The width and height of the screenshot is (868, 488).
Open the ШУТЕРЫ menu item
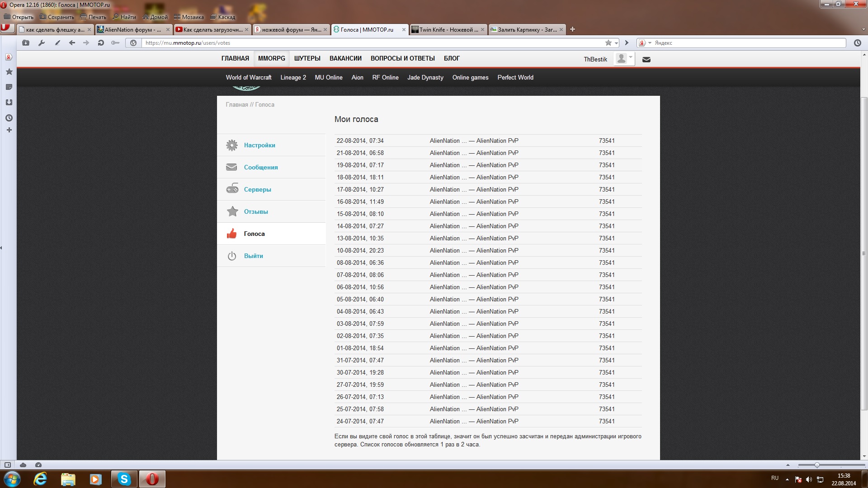tap(307, 58)
